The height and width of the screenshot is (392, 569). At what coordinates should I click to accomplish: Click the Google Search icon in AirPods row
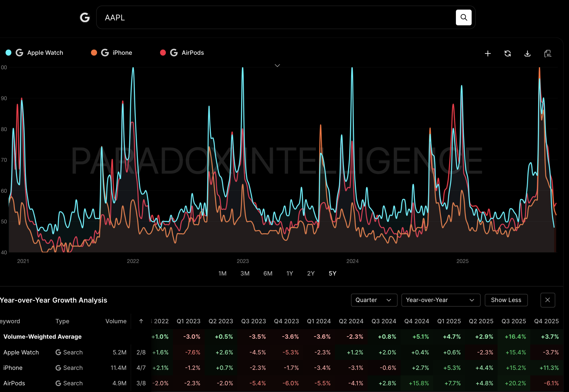[x=59, y=383]
